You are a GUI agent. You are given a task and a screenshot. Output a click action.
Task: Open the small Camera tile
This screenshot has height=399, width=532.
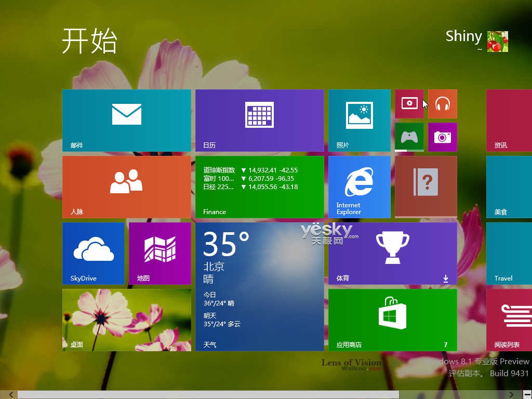point(443,137)
